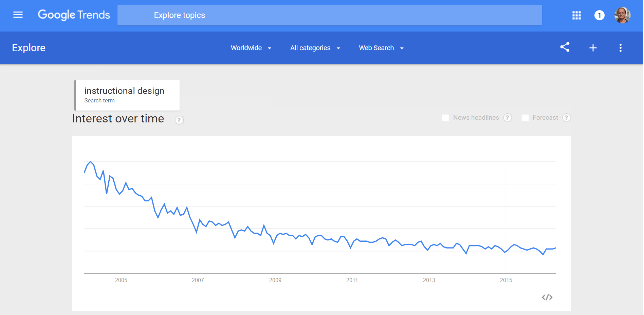Open the News headlines help link
Viewport: 644px width, 315px height.
click(507, 118)
